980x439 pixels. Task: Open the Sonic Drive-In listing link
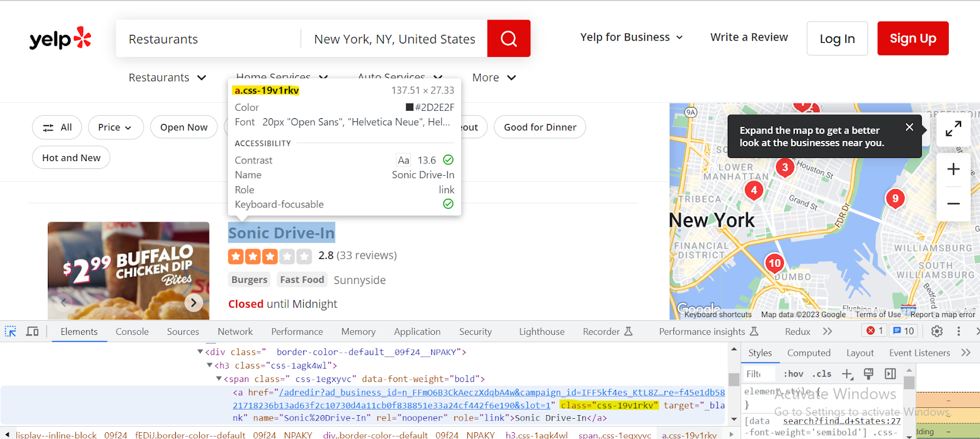tap(281, 233)
